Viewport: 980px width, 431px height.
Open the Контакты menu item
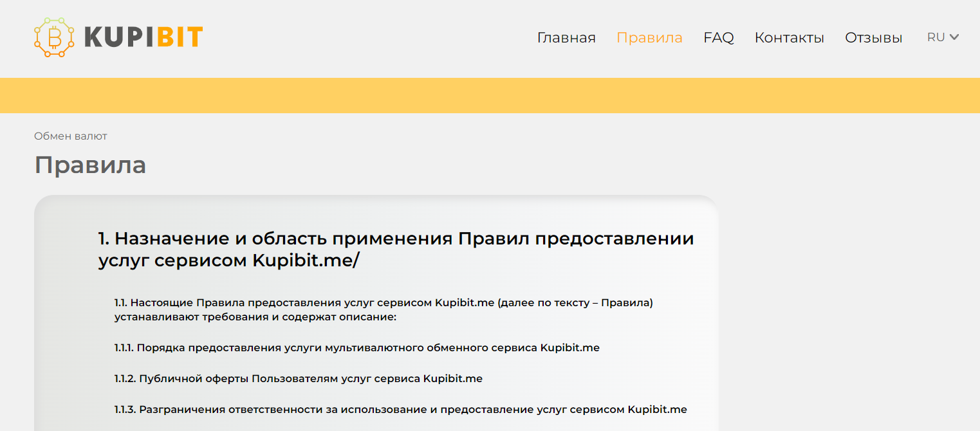789,38
